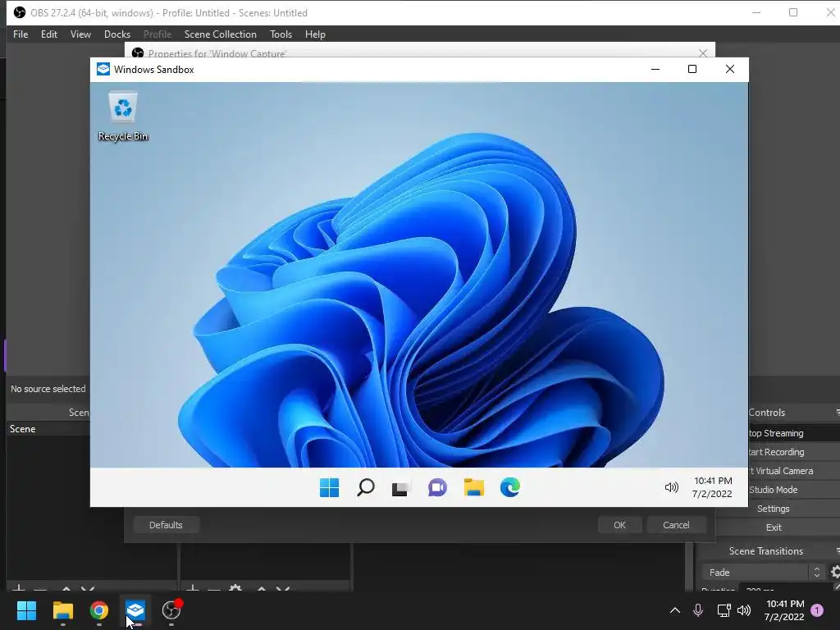Cancel the Window Capture properties dialog
Image resolution: width=840 pixels, height=630 pixels.
click(x=676, y=525)
